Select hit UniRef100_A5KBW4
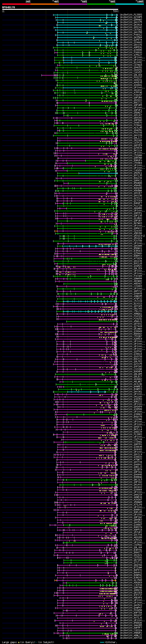 [x=131, y=191]
